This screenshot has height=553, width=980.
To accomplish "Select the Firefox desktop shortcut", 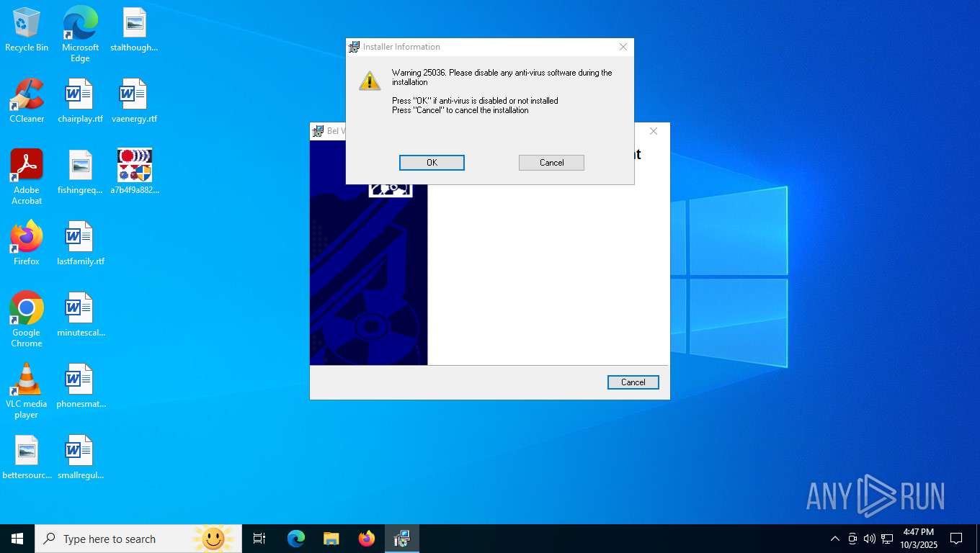I will [27, 243].
